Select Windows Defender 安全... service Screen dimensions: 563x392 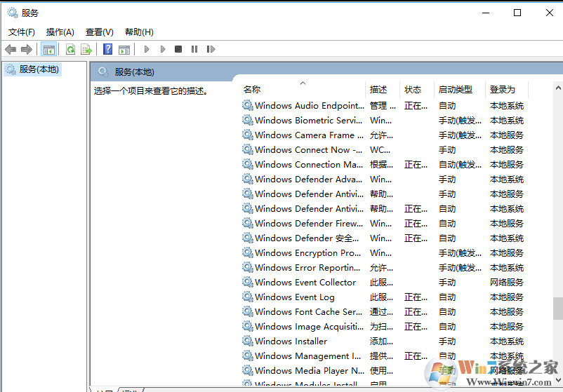click(383, 238)
